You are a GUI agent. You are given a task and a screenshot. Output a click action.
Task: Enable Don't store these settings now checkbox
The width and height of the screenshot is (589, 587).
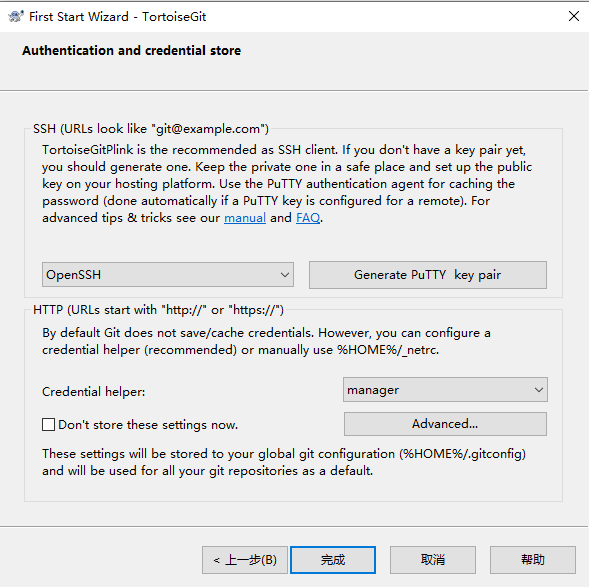pos(48,425)
